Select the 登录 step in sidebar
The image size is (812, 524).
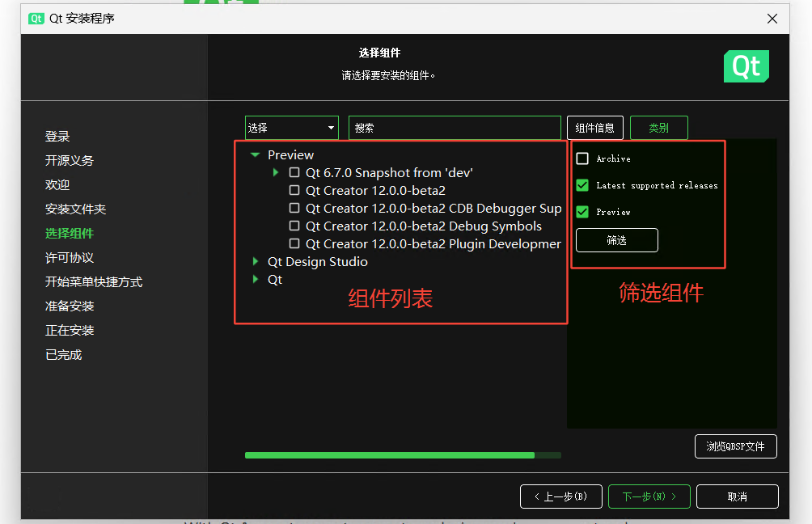pyautogui.click(x=57, y=136)
